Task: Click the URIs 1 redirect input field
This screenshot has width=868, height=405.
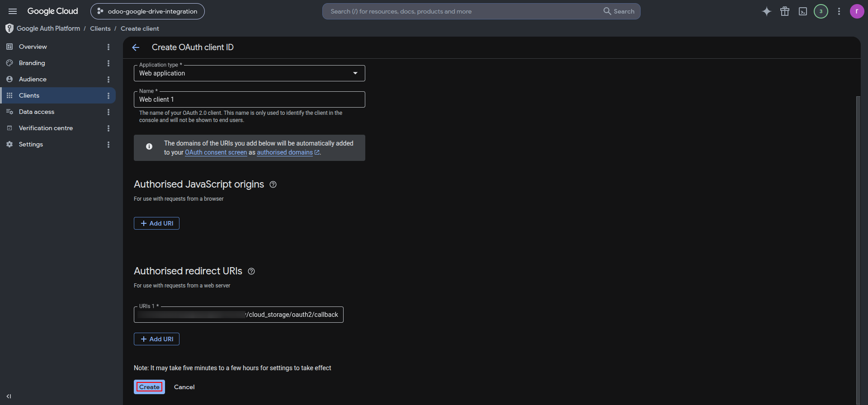Action: tap(238, 315)
